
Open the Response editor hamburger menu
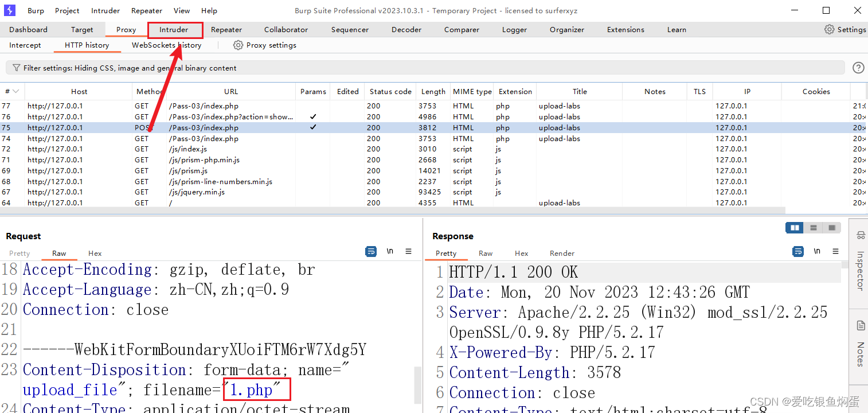tap(835, 251)
